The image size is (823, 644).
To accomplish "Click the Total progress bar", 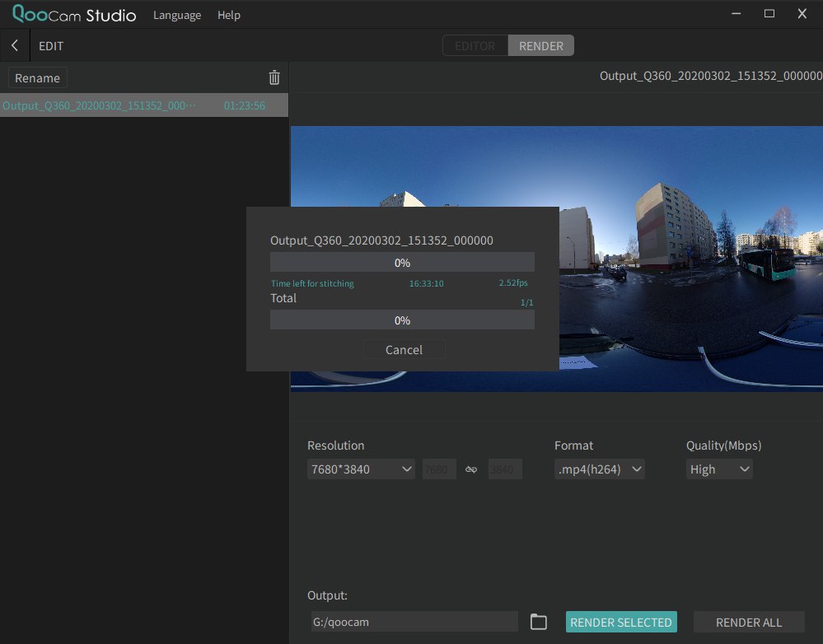I will click(402, 320).
